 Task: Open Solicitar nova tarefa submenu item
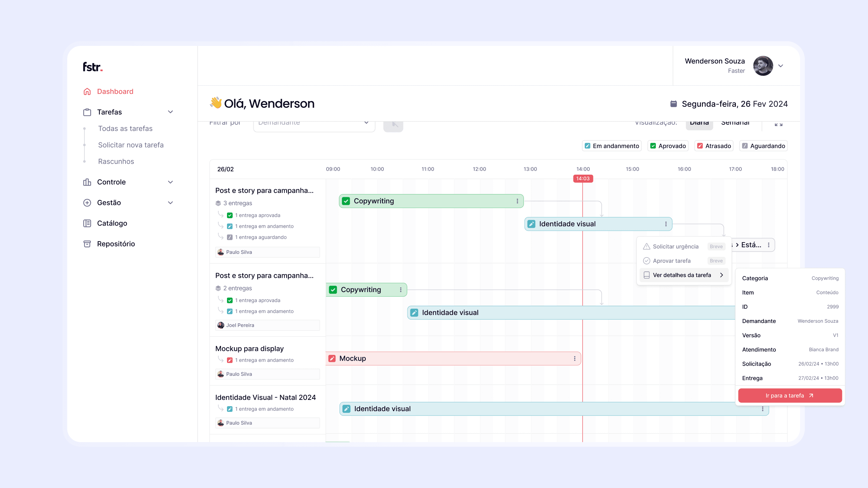131,145
